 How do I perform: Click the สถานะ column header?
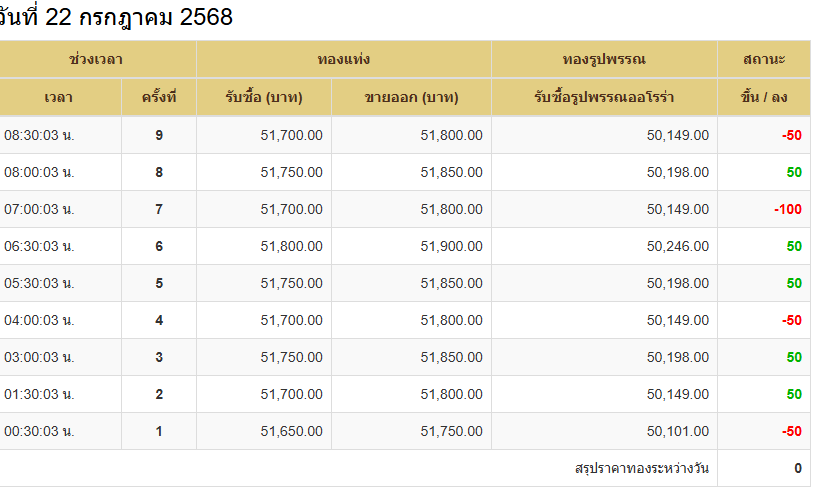(x=764, y=59)
